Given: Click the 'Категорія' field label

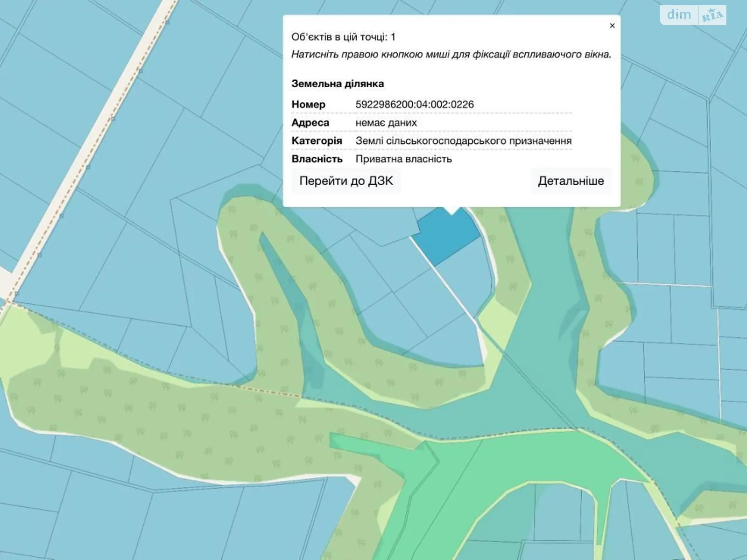Looking at the screenshot, I should point(317,141).
